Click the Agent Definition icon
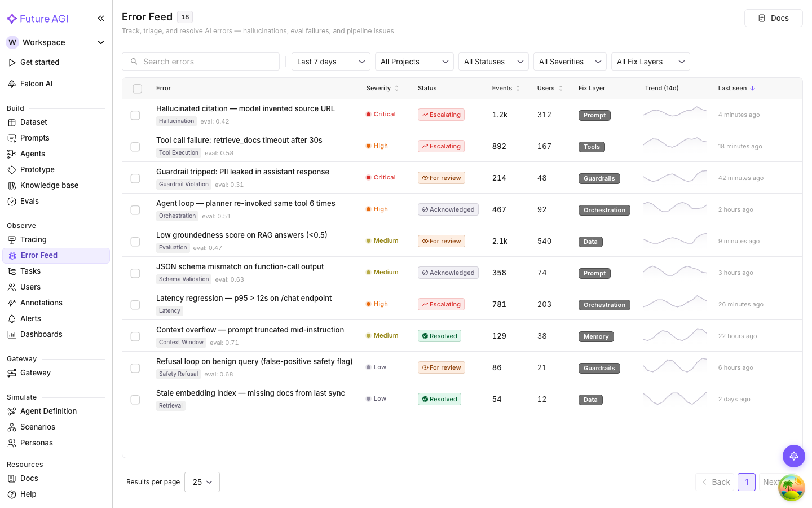Image resolution: width=812 pixels, height=508 pixels. 12,411
